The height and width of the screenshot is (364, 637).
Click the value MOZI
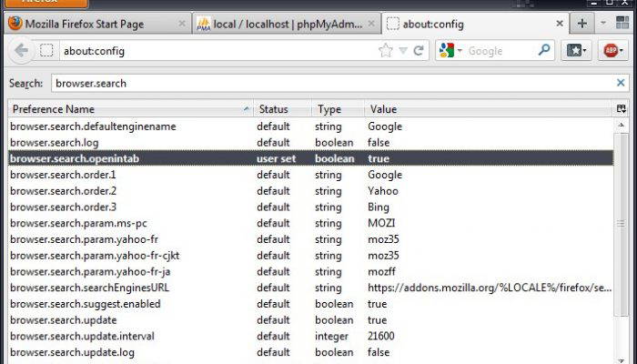click(381, 223)
